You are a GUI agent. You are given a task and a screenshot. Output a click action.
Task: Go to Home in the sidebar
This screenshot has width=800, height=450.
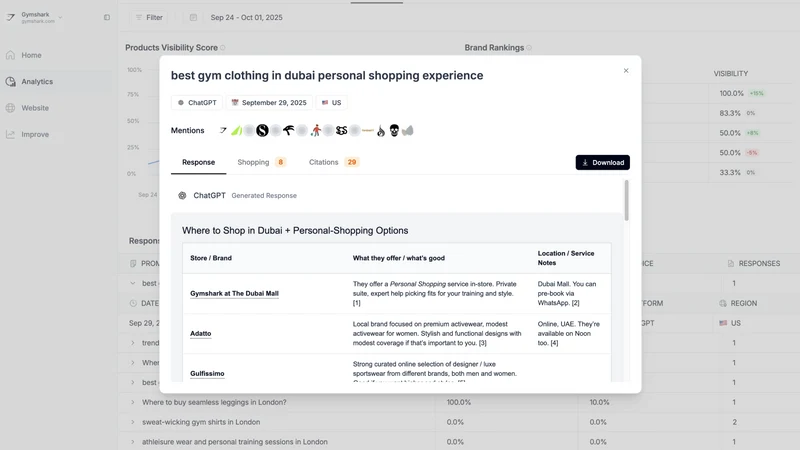pos(31,55)
